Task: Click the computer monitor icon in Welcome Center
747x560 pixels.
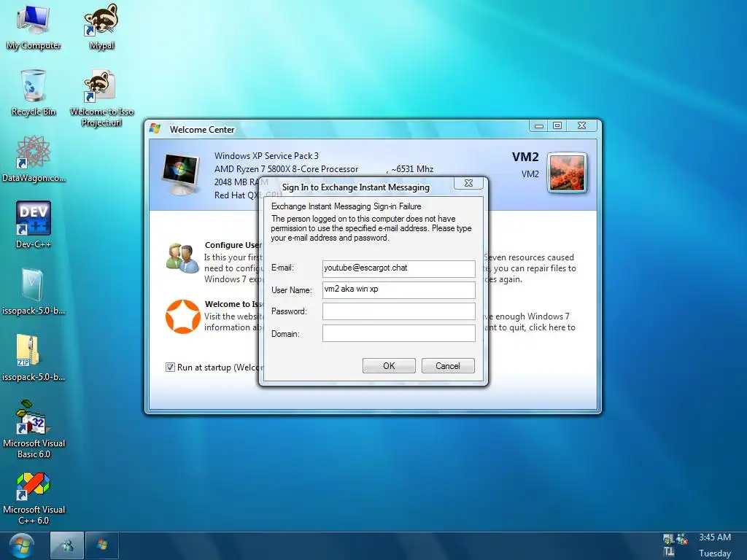Action: [181, 174]
